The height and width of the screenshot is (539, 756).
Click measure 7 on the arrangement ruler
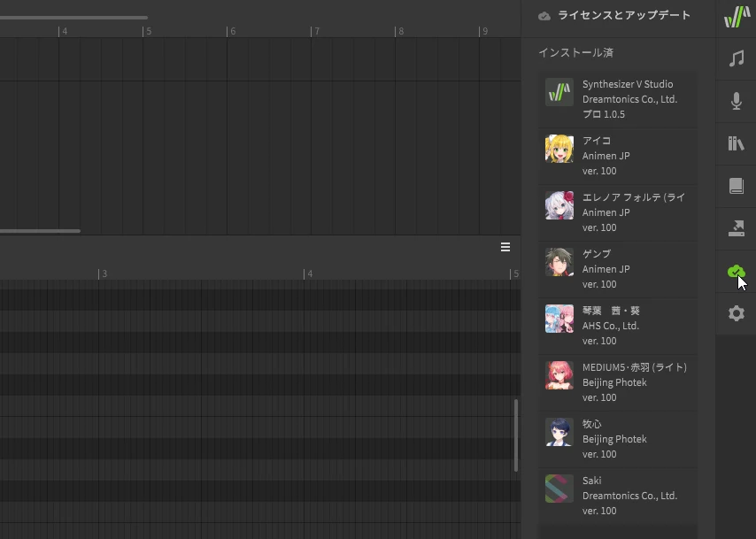(x=315, y=31)
